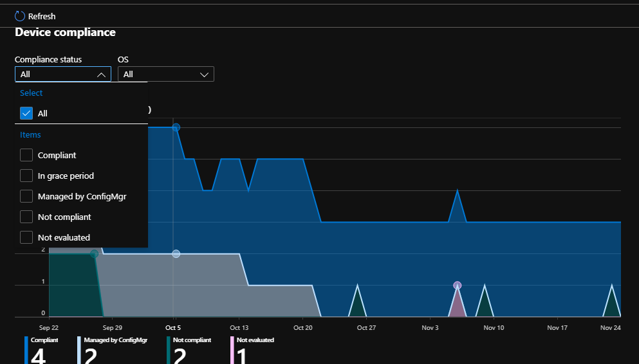Click the Refresh button label
The width and height of the screenshot is (639, 364).
click(42, 16)
